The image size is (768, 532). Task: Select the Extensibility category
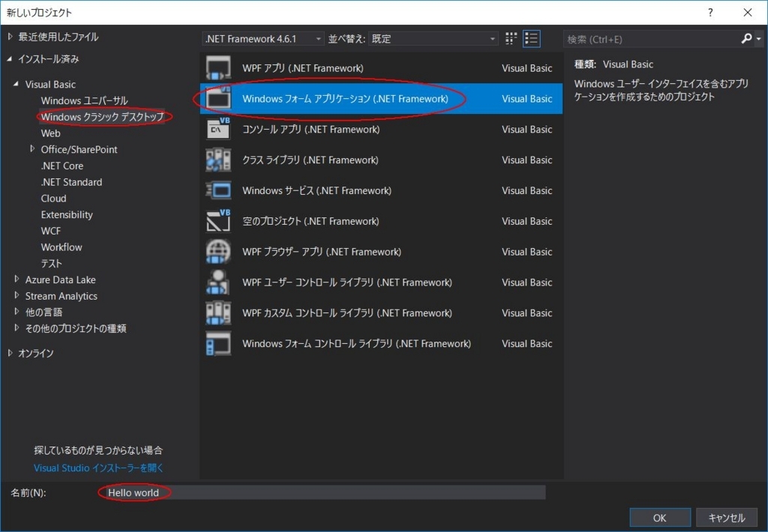(67, 214)
